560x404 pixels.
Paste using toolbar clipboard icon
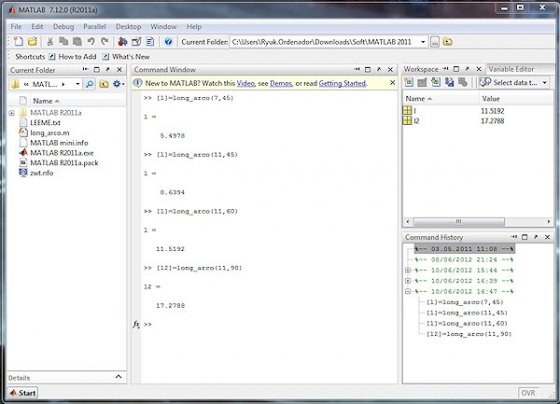click(x=77, y=42)
